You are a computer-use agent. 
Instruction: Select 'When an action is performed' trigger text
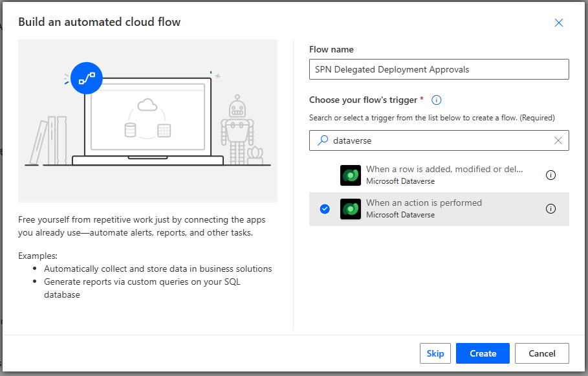click(424, 203)
